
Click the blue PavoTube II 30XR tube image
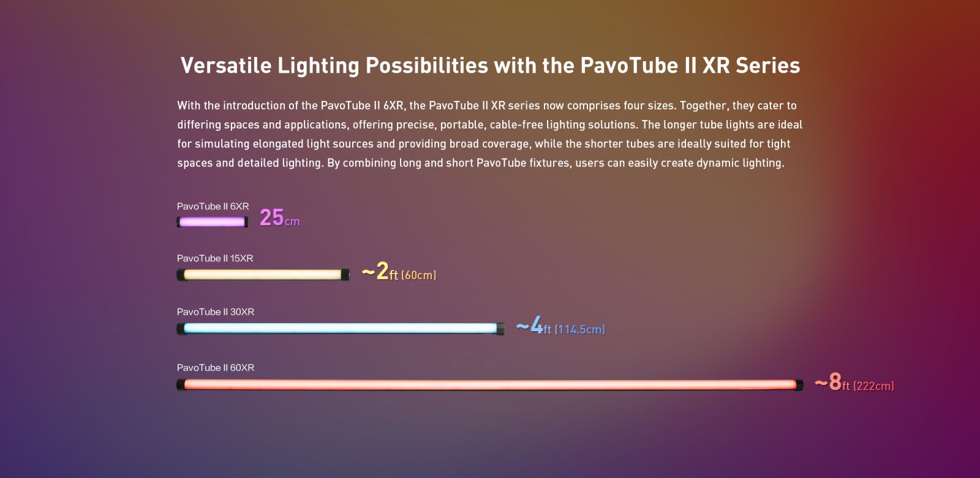[341, 329]
